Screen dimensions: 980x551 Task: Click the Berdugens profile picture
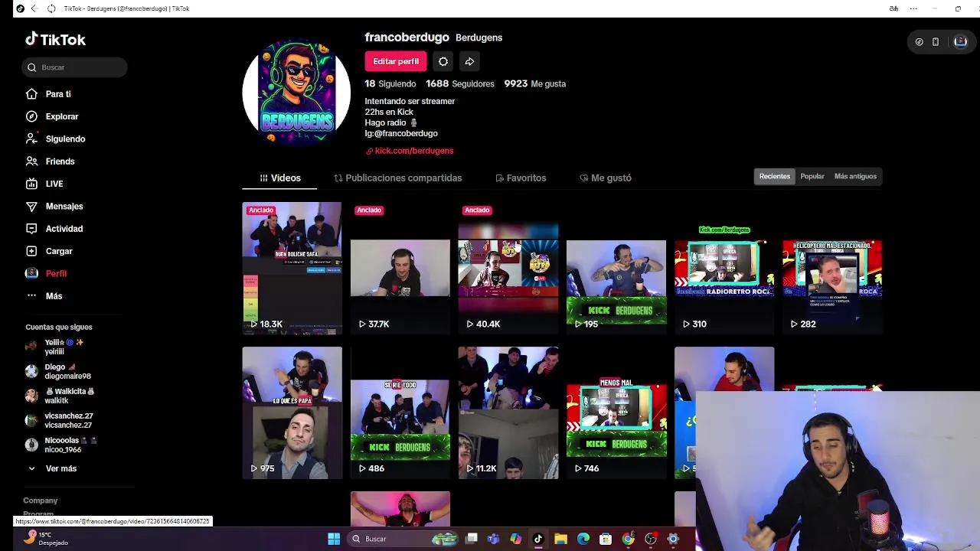coord(296,91)
